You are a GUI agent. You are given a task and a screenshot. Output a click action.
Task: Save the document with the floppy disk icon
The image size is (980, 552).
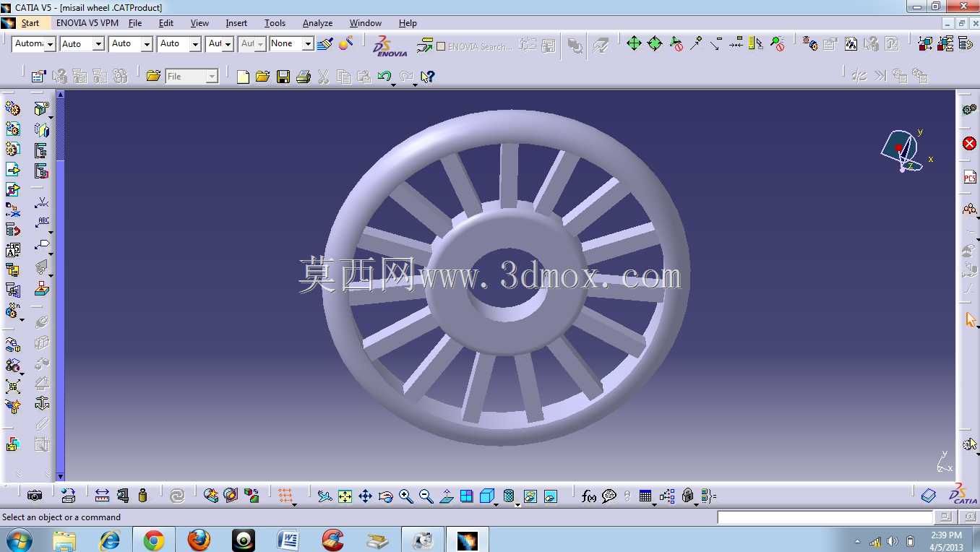(283, 77)
